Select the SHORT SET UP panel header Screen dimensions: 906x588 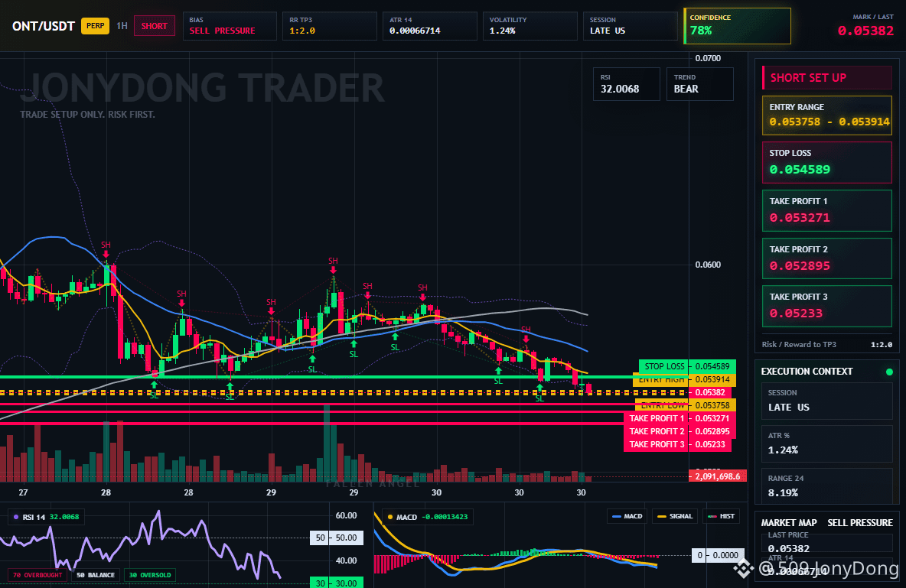pos(827,77)
